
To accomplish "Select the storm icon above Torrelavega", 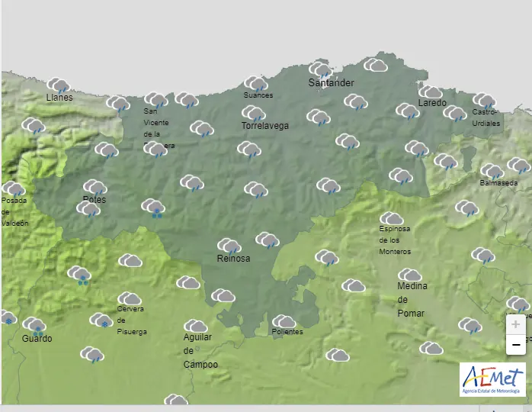I will pos(254,114).
